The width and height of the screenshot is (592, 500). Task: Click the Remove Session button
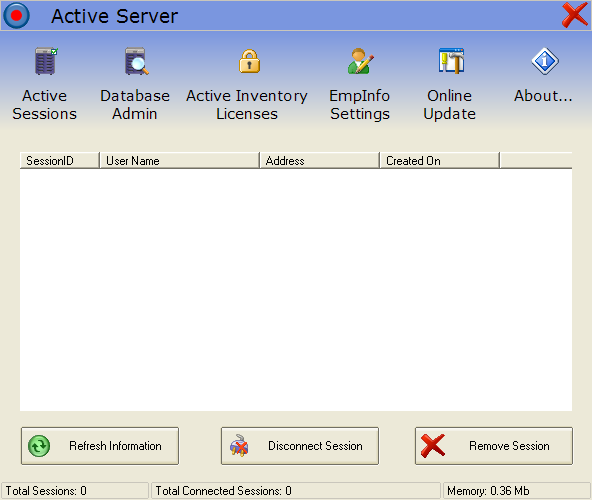pyautogui.click(x=494, y=446)
